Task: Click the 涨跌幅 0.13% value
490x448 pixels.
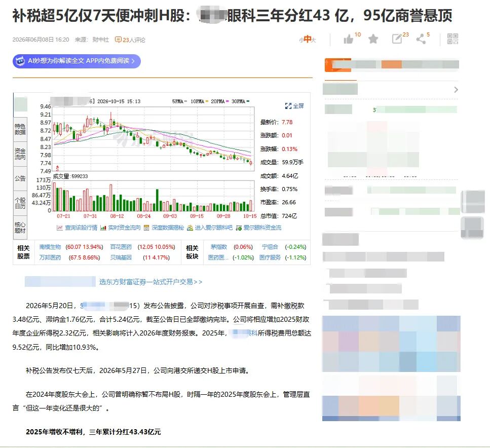Action: point(290,149)
